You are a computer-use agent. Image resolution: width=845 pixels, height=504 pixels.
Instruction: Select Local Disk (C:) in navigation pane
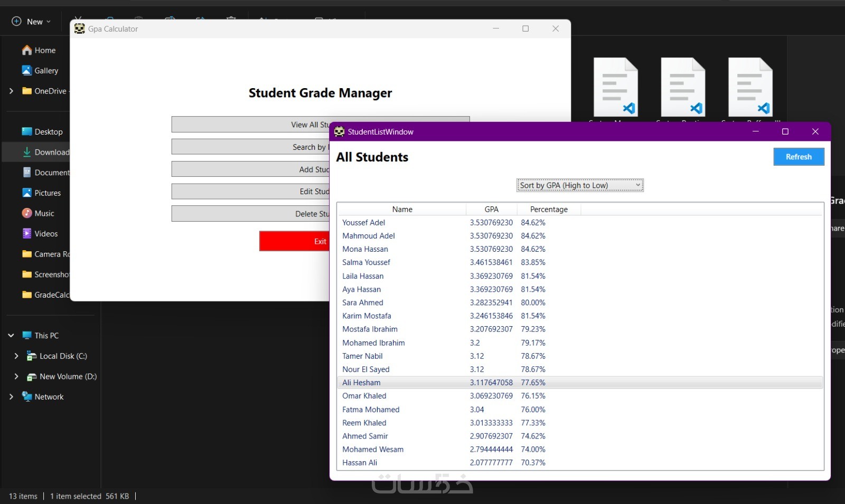(57, 356)
